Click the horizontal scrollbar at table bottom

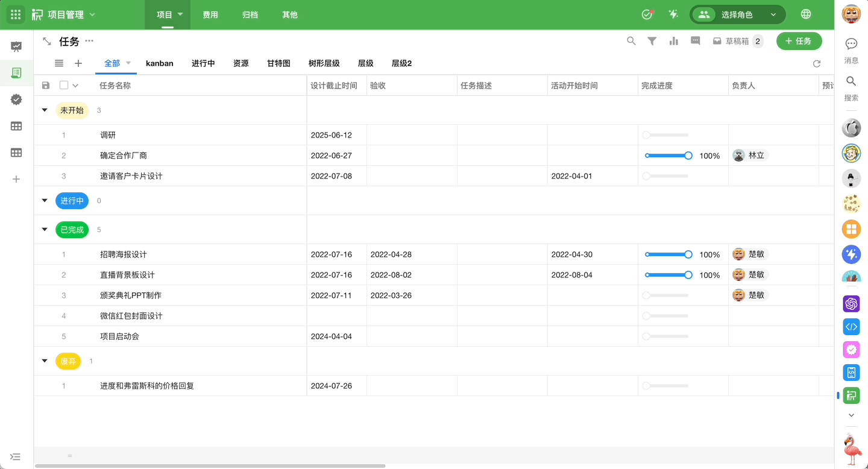(x=210, y=466)
